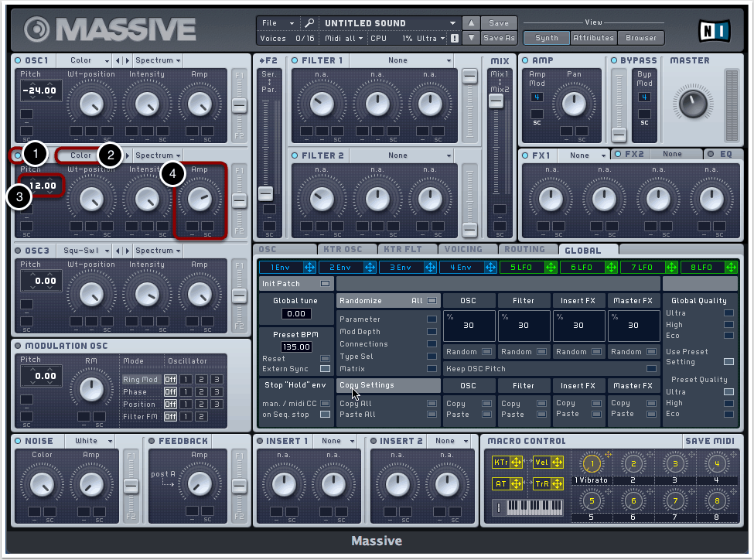Open the Voicing tab
Image resolution: width=754 pixels, height=560 pixels.
463,250
